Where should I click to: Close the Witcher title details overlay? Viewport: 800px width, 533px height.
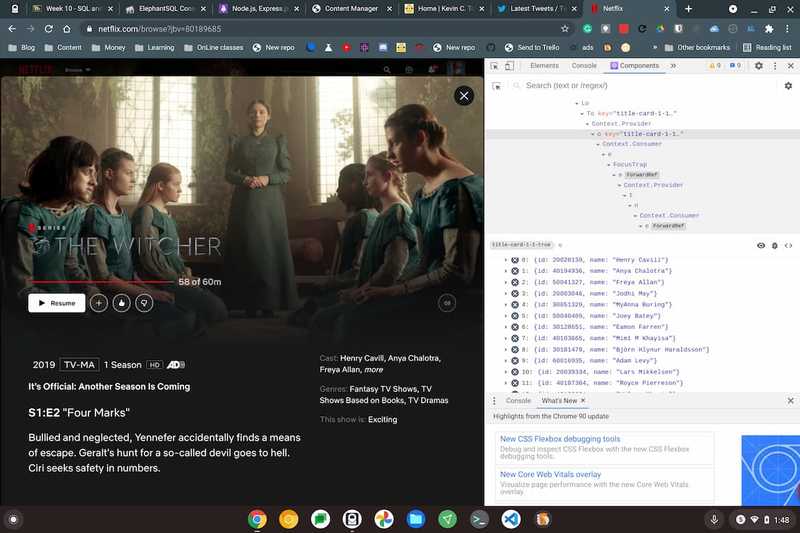click(464, 96)
